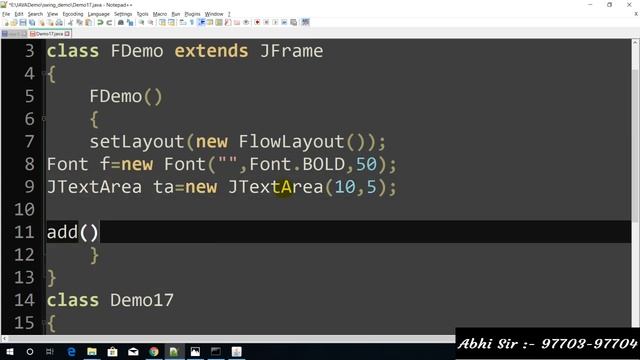Click the 'Font f=new Font' line

(x=222, y=164)
